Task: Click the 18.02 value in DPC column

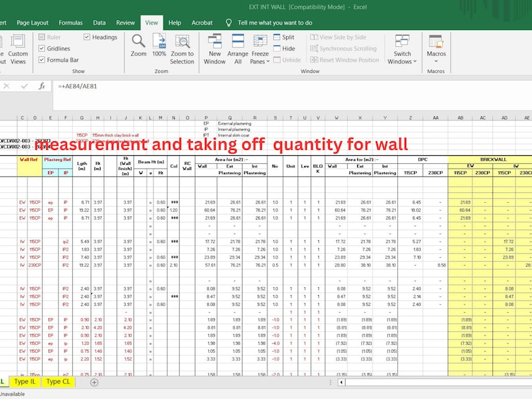Action: 416,210
